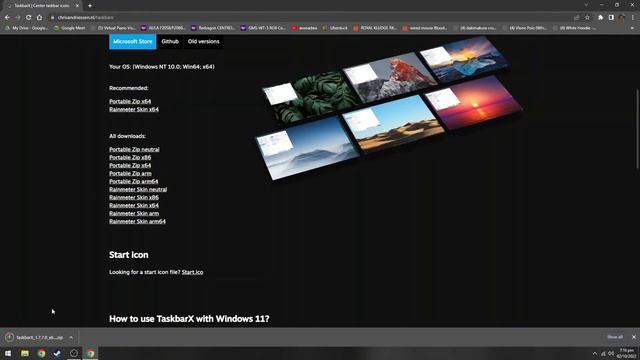The width and height of the screenshot is (640, 360).
Task: Open the White Hoodie bookmark
Action: (575, 28)
